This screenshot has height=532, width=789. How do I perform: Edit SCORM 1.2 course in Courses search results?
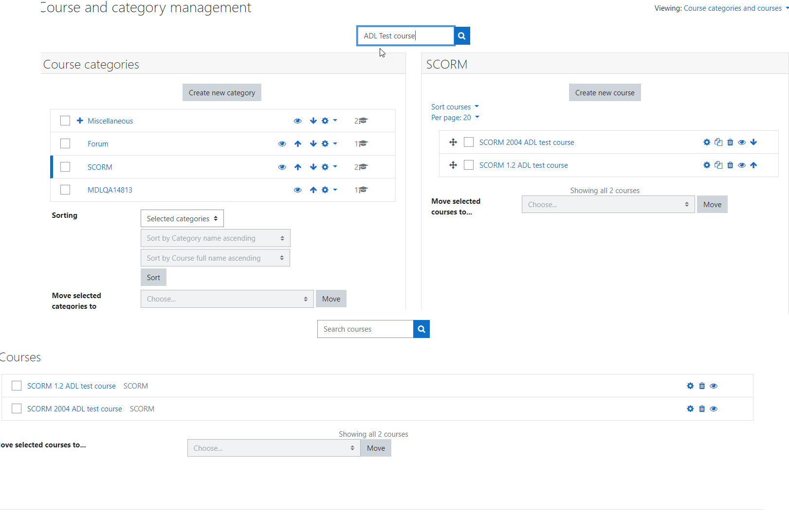[690, 386]
